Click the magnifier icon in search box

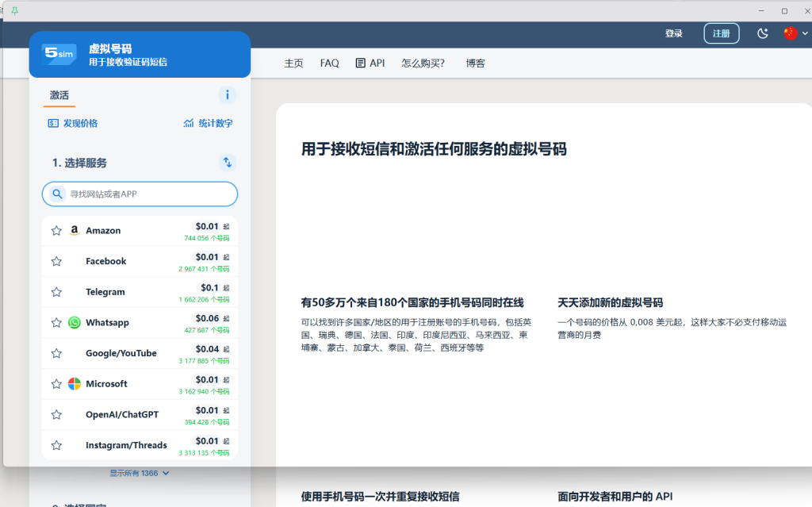coord(57,194)
